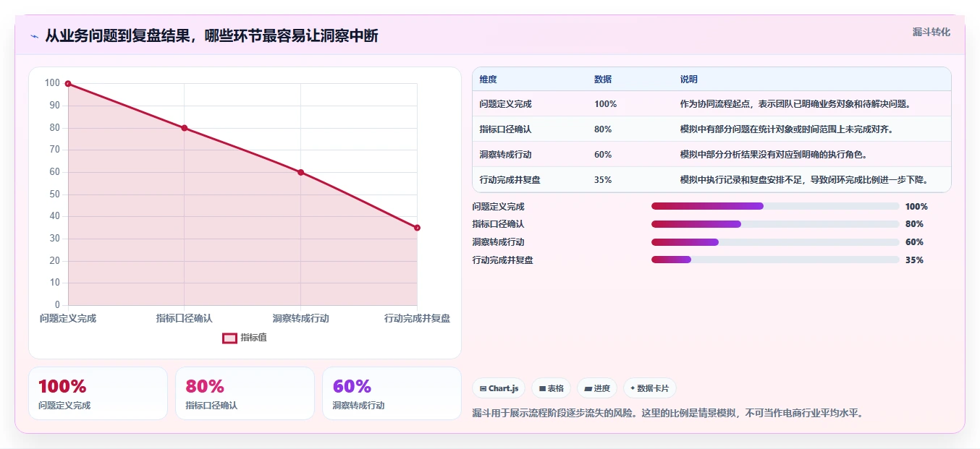Screen dimensions: 980x449
Task: Select the 进度 tag chip
Action: point(597,388)
